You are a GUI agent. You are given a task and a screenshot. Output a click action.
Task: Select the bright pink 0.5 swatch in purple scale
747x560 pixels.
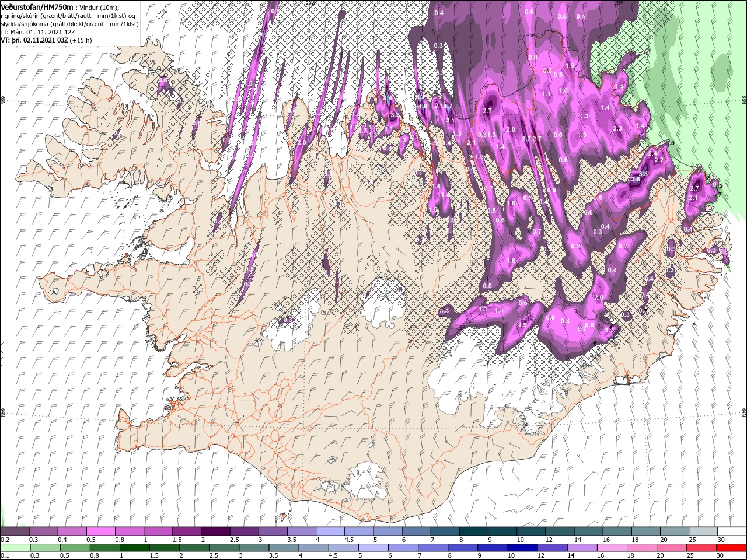100,531
